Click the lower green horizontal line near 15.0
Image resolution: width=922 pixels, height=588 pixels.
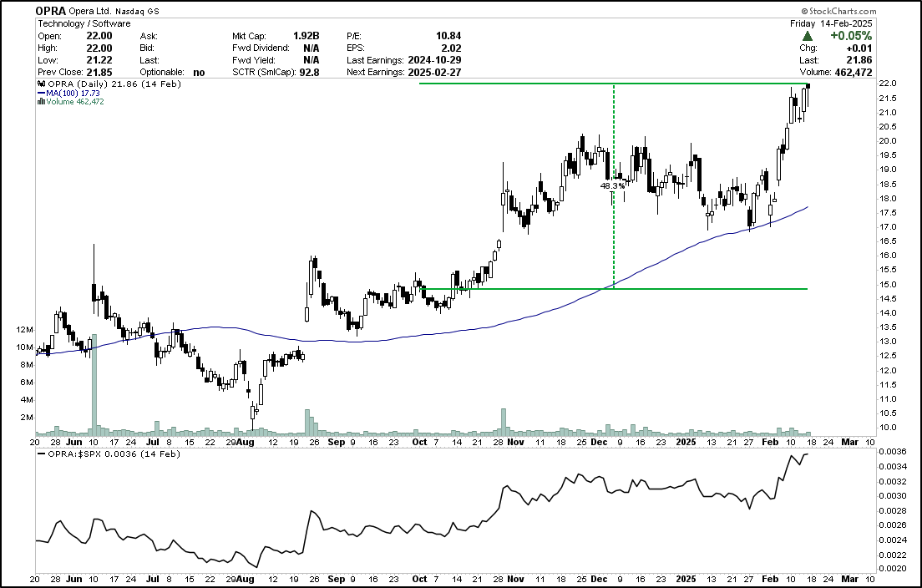click(611, 289)
